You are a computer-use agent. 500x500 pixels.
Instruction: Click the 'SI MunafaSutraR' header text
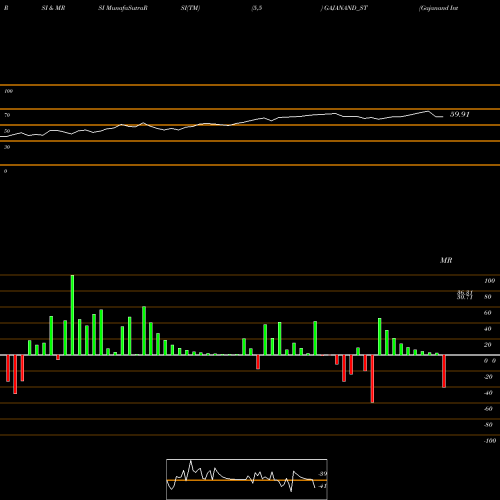[123, 8]
